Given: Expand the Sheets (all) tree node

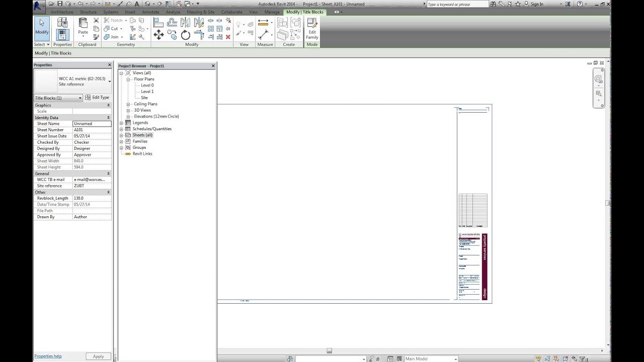Looking at the screenshot, I should [121, 135].
